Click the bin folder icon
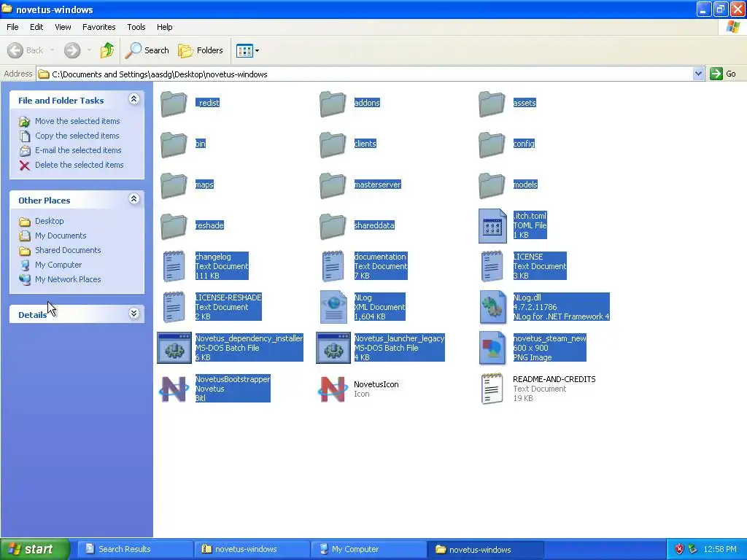The image size is (747, 560). 174,144
